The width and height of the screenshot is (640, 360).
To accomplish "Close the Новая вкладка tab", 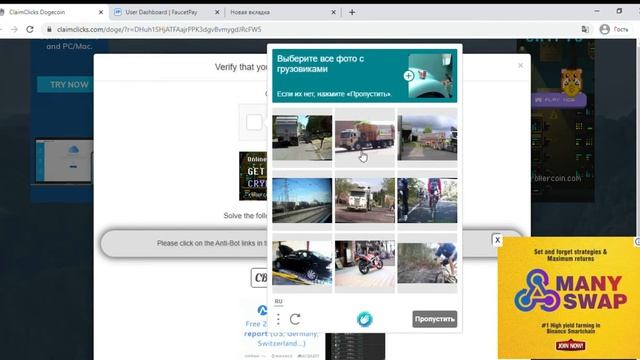I will [x=333, y=12].
